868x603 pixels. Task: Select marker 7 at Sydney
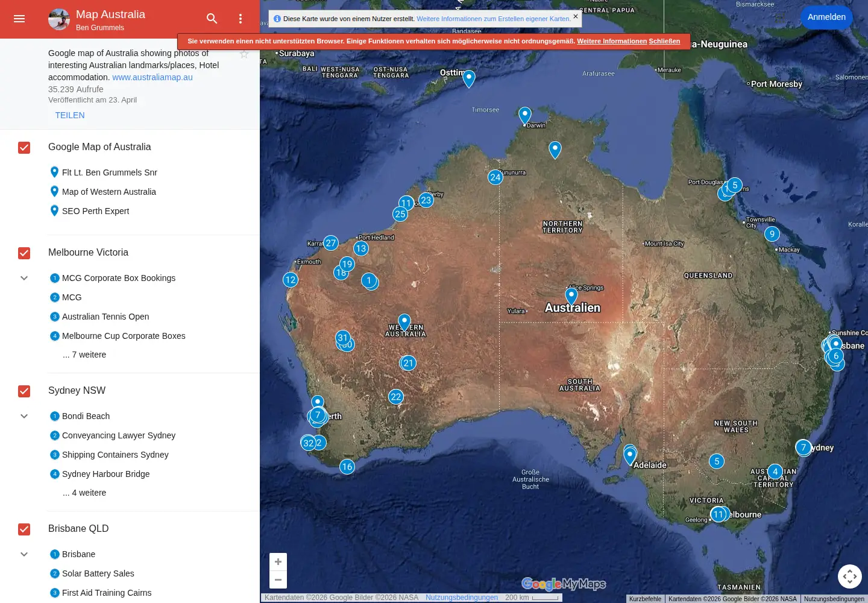click(804, 447)
